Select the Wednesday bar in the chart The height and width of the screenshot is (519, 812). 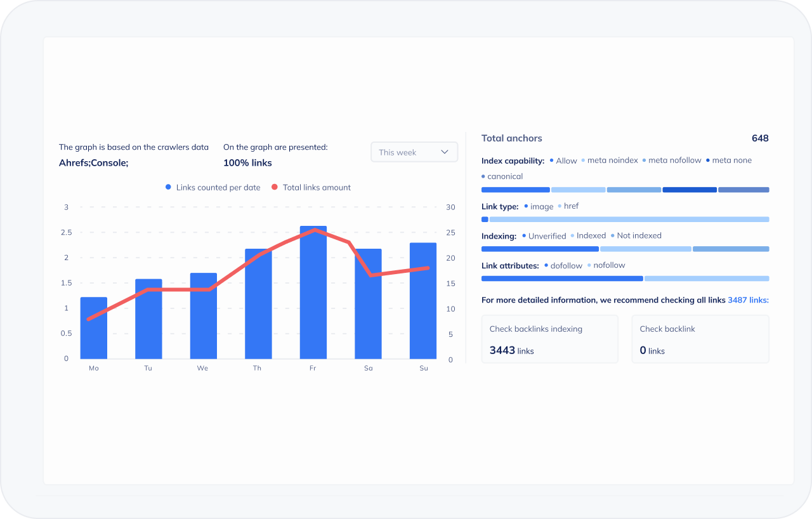(x=204, y=316)
